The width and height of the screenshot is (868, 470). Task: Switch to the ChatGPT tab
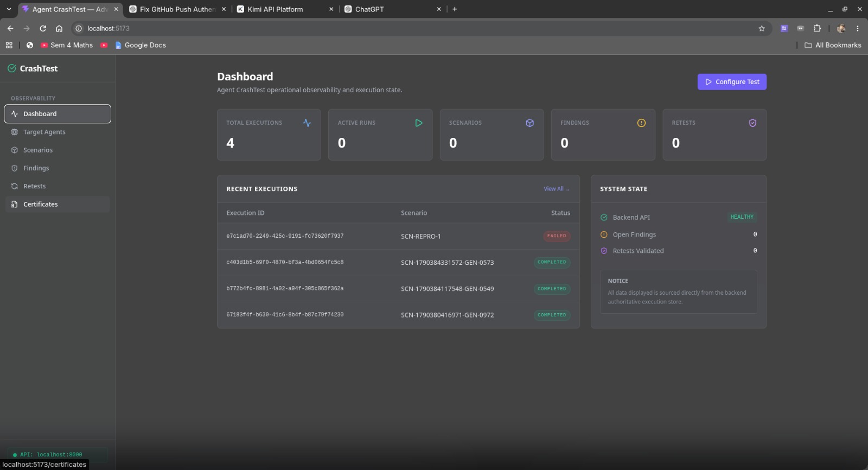point(393,9)
